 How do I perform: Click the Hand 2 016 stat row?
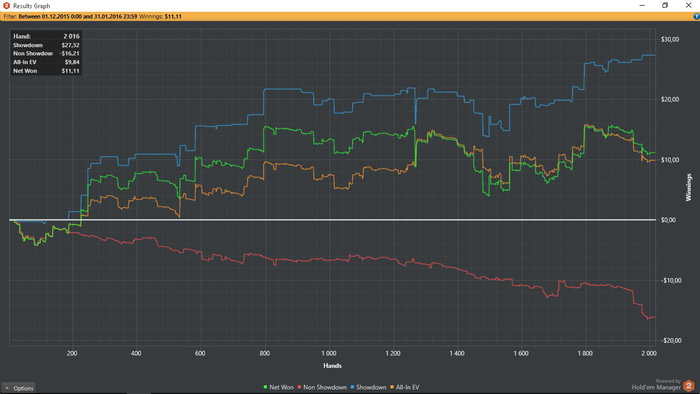pos(46,36)
